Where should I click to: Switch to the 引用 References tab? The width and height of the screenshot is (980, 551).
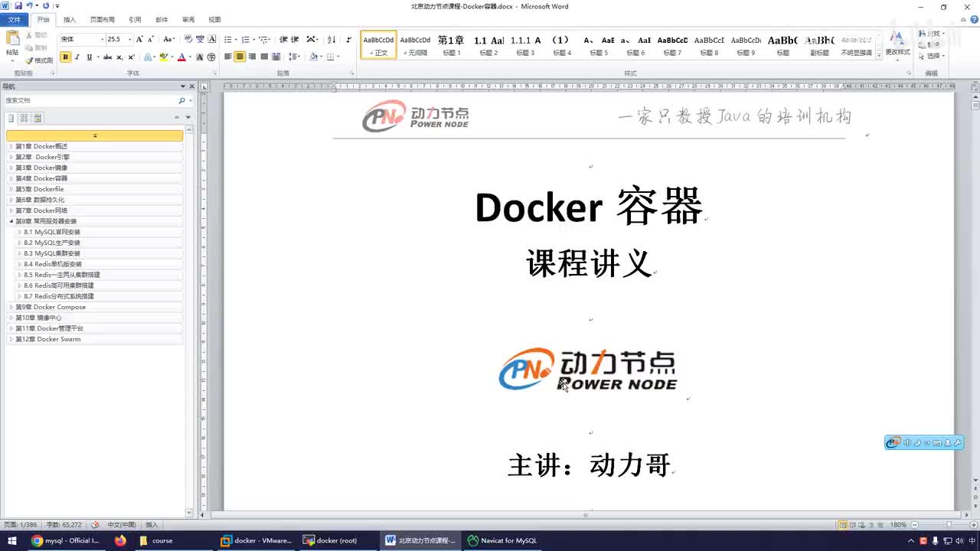[x=135, y=19]
